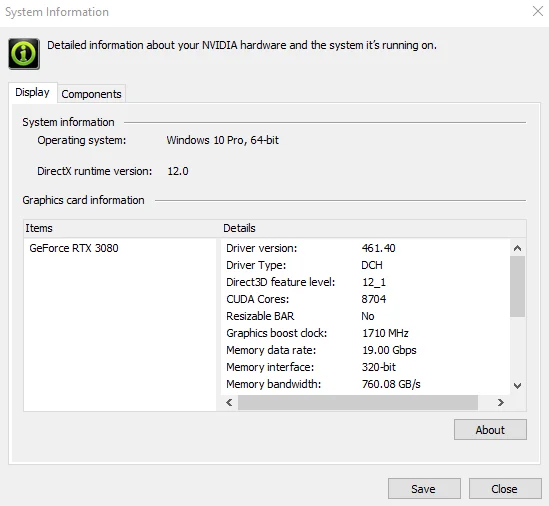Click the Details column header

point(374,228)
